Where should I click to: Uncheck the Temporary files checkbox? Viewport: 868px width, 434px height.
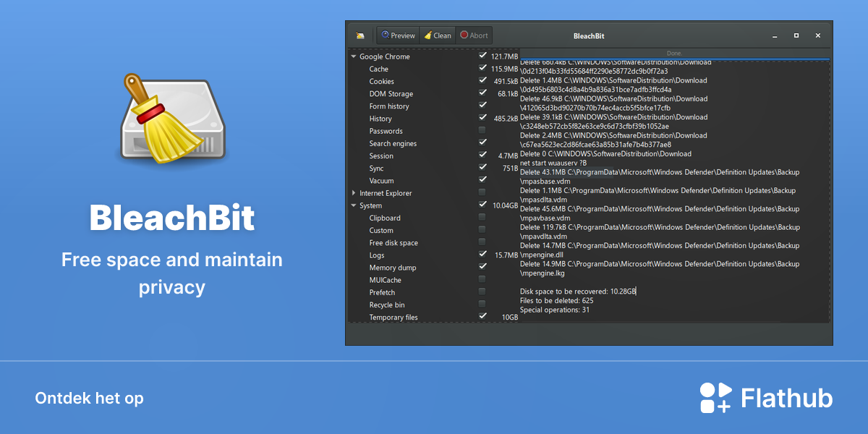click(482, 315)
